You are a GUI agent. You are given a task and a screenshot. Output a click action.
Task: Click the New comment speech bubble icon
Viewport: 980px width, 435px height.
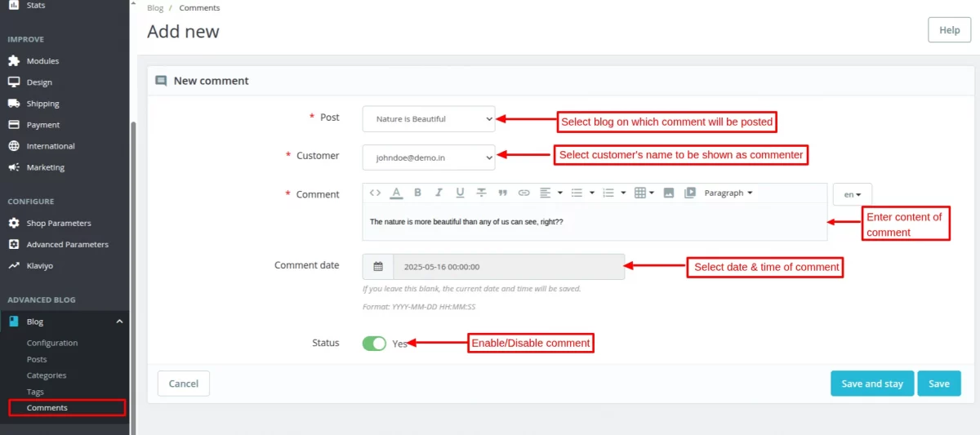click(161, 81)
